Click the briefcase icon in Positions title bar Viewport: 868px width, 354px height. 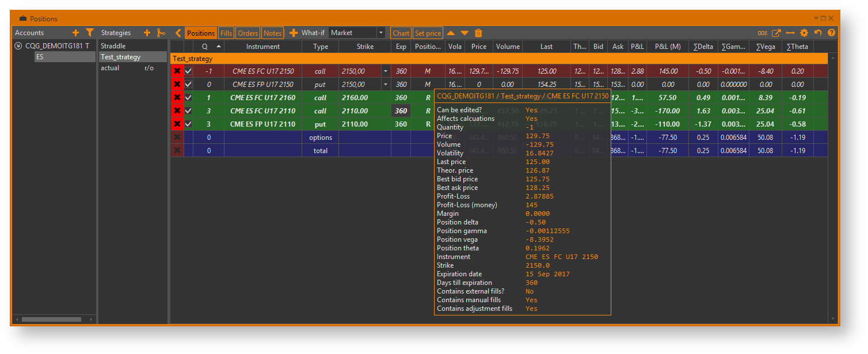click(x=23, y=18)
